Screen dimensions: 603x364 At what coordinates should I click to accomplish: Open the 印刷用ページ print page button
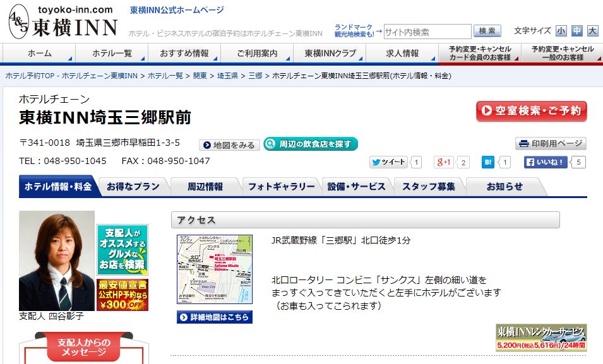click(x=551, y=144)
